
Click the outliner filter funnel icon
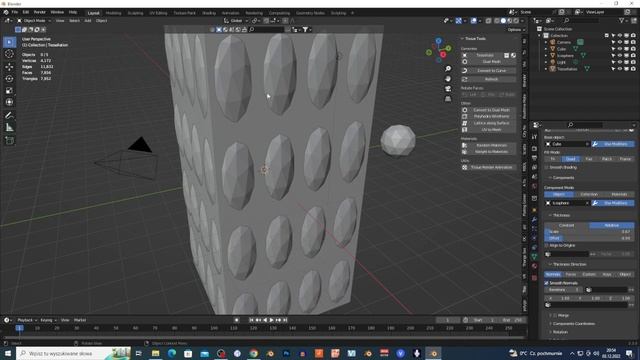pyautogui.click(x=622, y=20)
